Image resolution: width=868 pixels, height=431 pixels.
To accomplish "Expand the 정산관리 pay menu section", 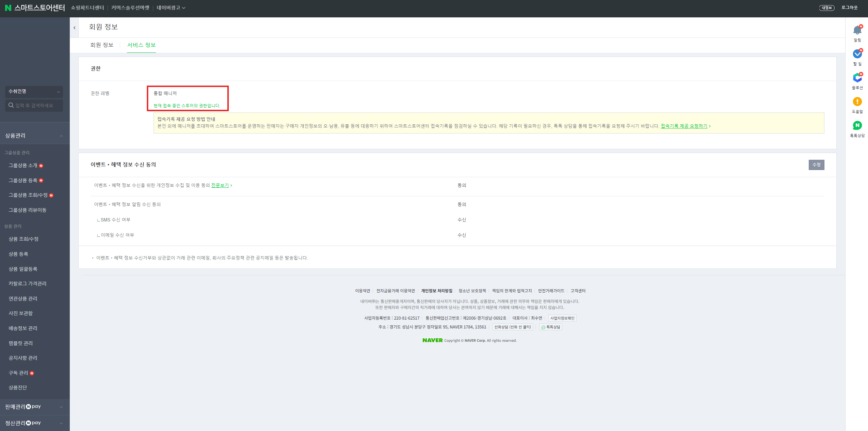I will pos(35,423).
